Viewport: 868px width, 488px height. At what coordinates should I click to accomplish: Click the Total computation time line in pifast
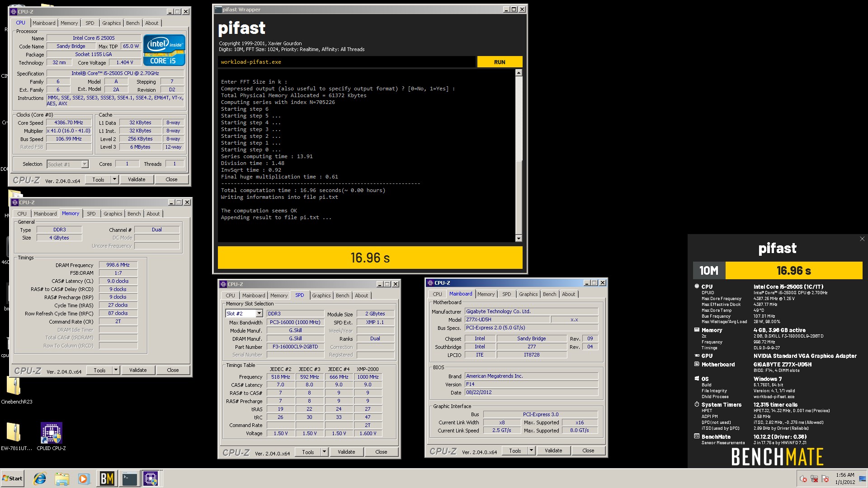tap(303, 190)
